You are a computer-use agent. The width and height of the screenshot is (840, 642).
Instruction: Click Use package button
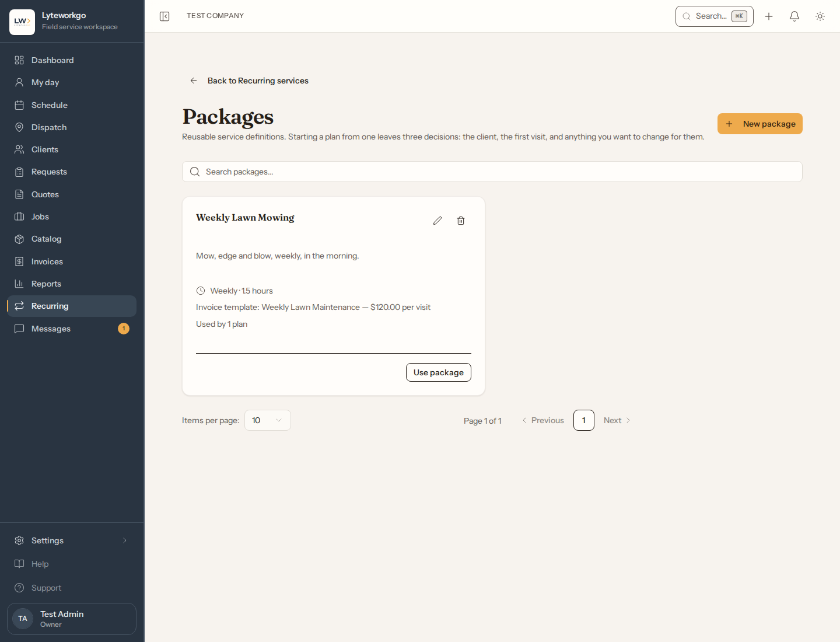point(439,372)
